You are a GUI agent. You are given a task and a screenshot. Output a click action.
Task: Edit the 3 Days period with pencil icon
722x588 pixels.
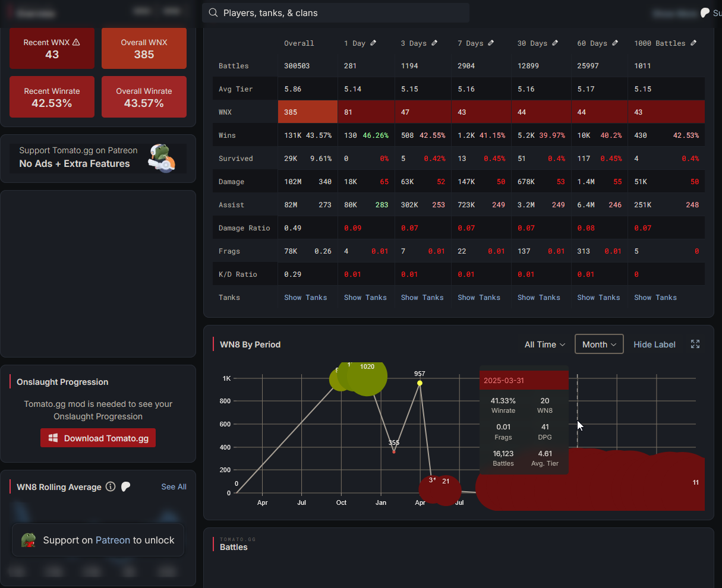click(434, 43)
